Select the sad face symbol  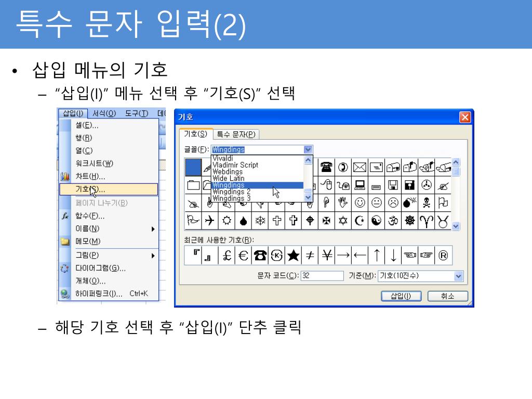tap(393, 203)
